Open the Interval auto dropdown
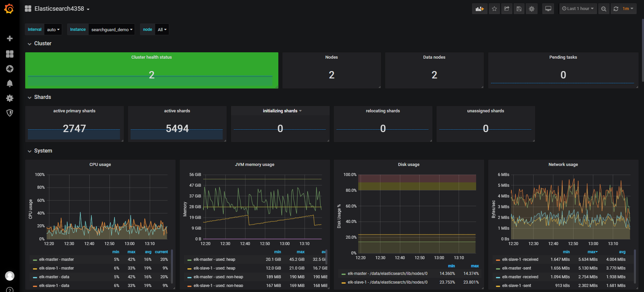 (53, 30)
